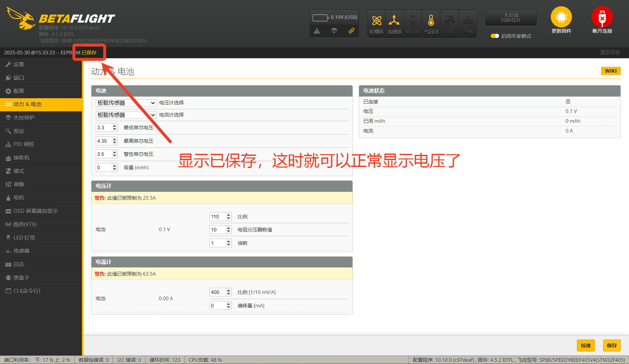Screen dimensions: 629x364
Task: Open the 传感器 sensors tab
Action: click(x=41, y=251)
